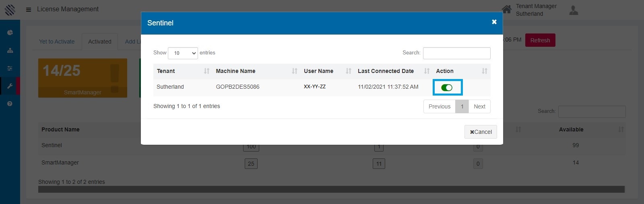Disable the Sutherland machine action toggle
This screenshot has width=644, height=204.
447,87
